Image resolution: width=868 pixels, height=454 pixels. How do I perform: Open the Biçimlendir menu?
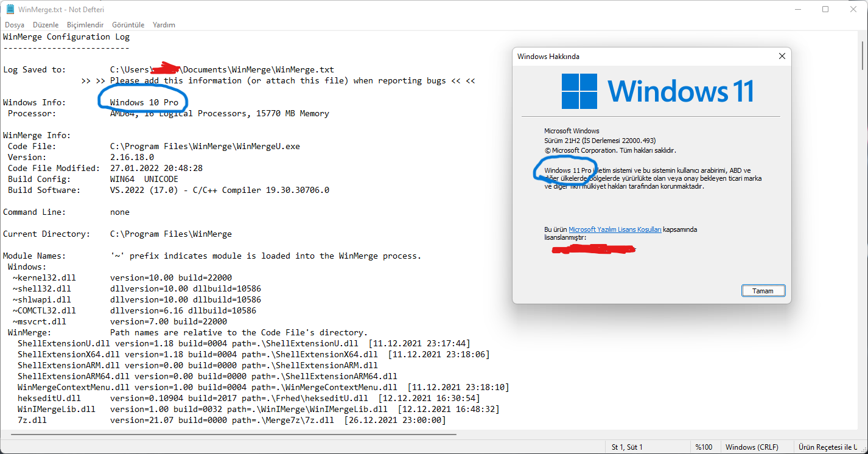(x=85, y=24)
